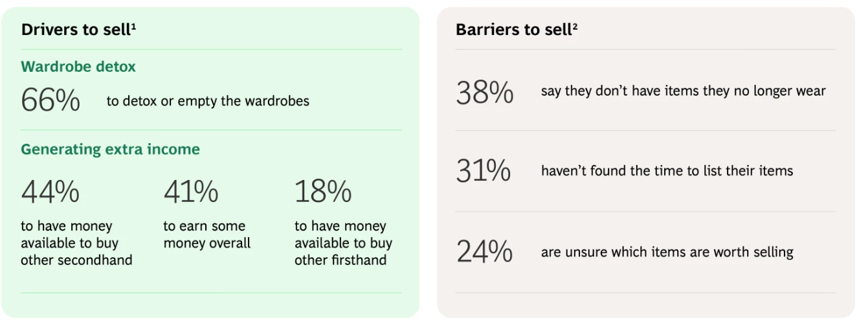Click the 38% statistic figure

485,93
